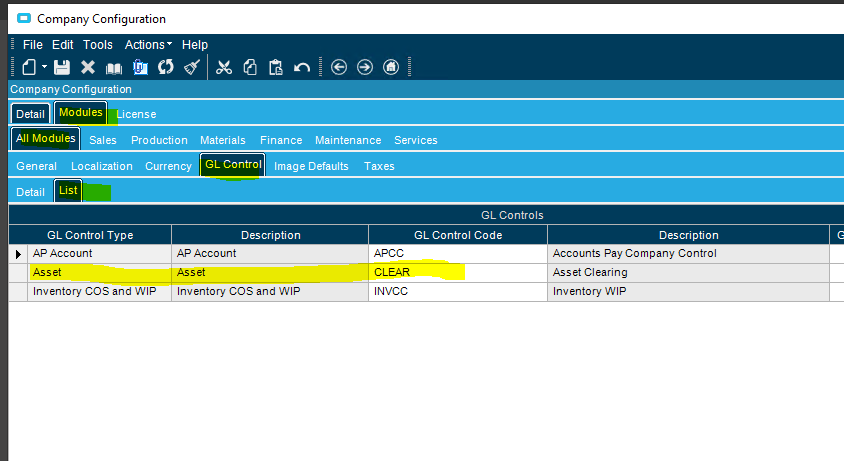Click the Delete X toolbar icon

pos(88,67)
